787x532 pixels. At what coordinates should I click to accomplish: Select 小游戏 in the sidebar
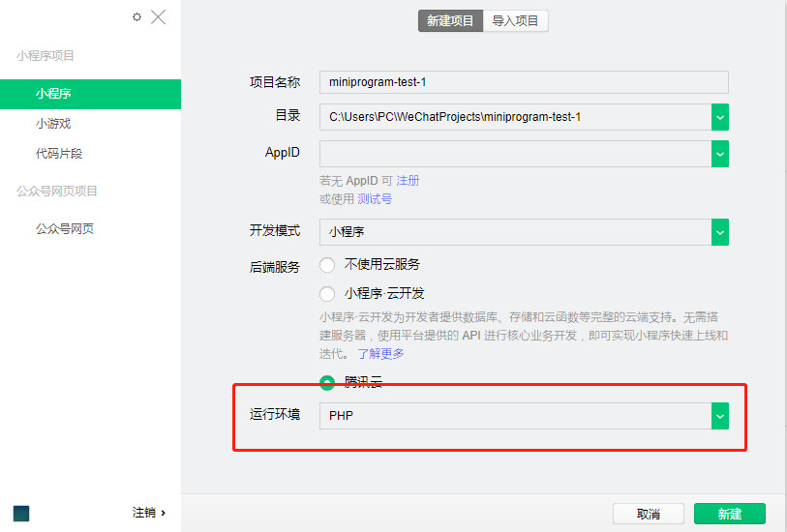tap(53, 124)
